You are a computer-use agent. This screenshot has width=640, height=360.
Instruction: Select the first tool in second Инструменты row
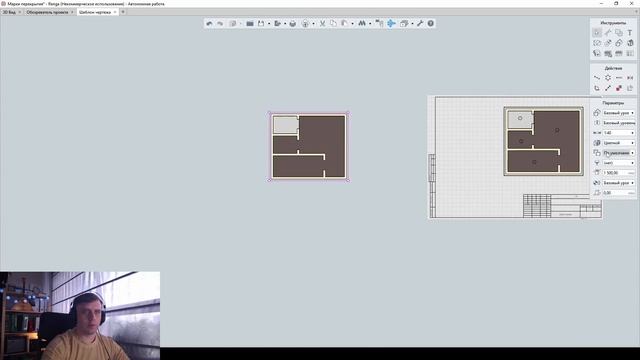tap(597, 43)
